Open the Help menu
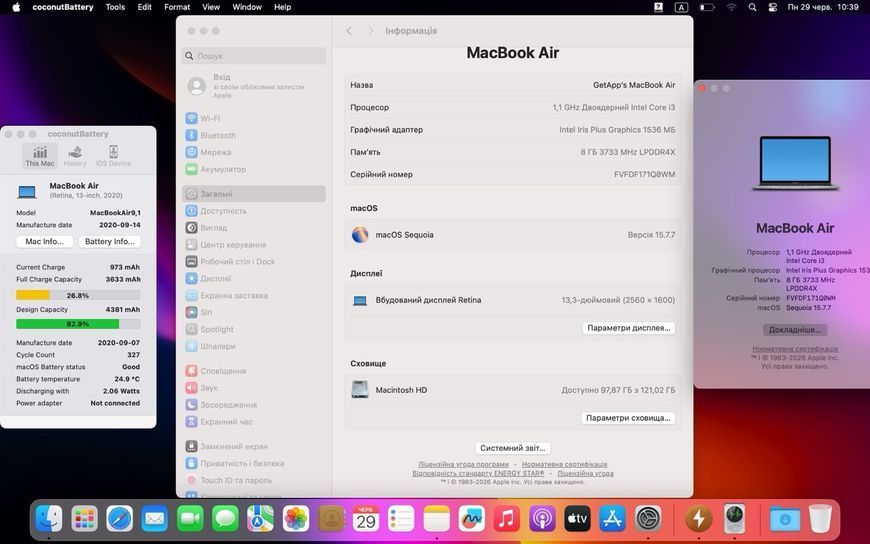Screen dimensions: 870x544 (282, 7)
